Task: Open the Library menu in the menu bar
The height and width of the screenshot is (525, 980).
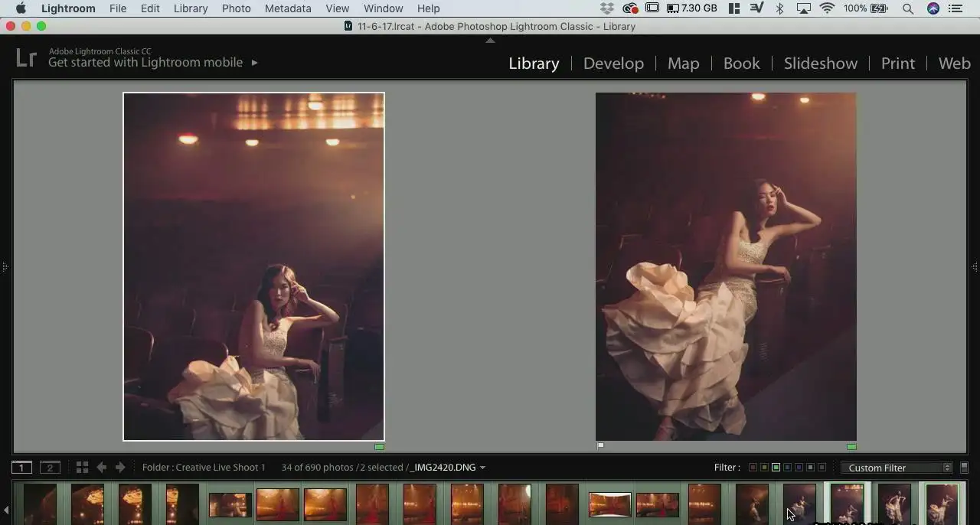Action: click(x=191, y=8)
